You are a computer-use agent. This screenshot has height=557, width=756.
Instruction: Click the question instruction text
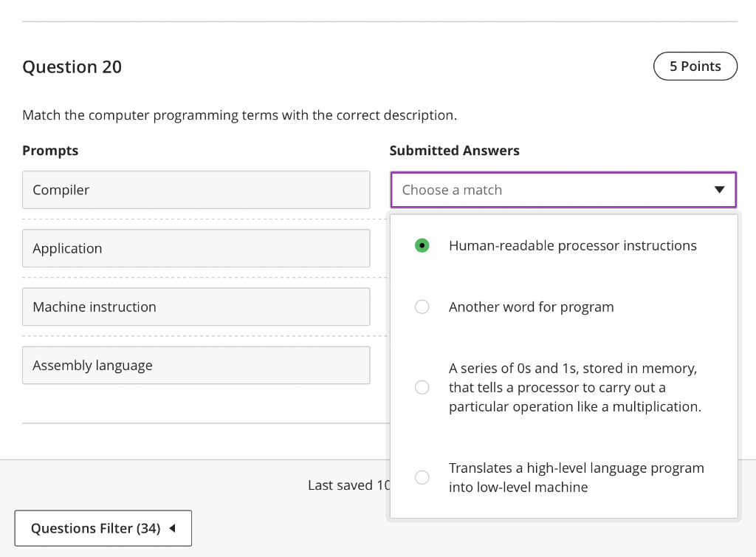(x=239, y=115)
